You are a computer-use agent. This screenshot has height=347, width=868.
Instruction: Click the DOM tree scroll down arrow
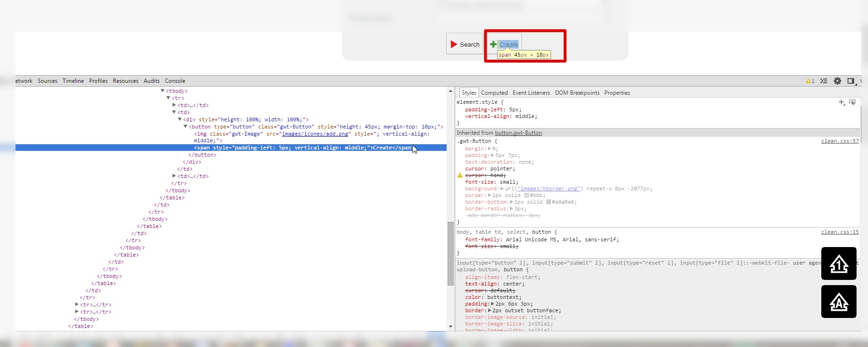point(450,327)
